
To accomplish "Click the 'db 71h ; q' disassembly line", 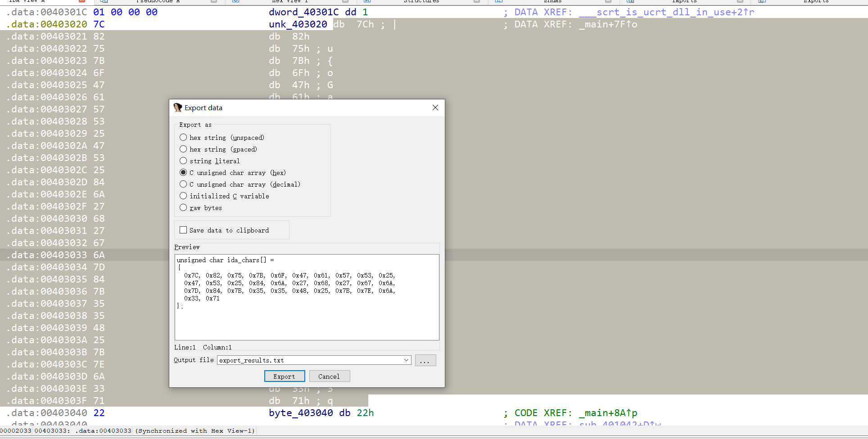I will [301, 401].
